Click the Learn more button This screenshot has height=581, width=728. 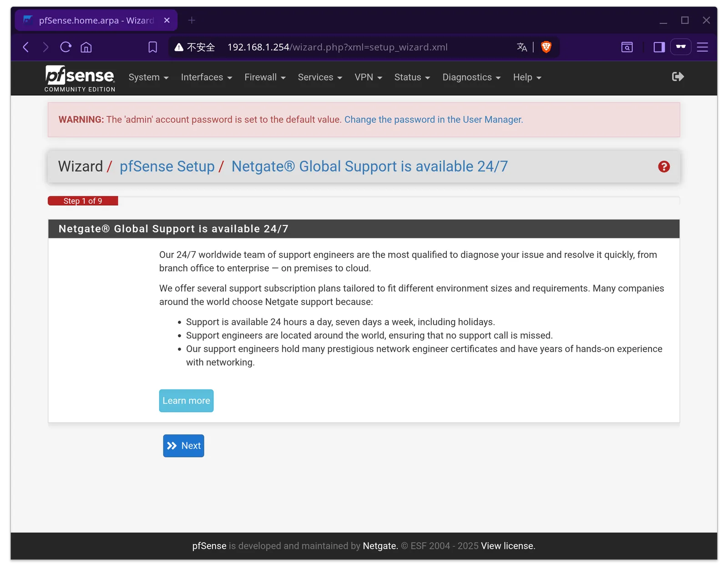tap(186, 401)
